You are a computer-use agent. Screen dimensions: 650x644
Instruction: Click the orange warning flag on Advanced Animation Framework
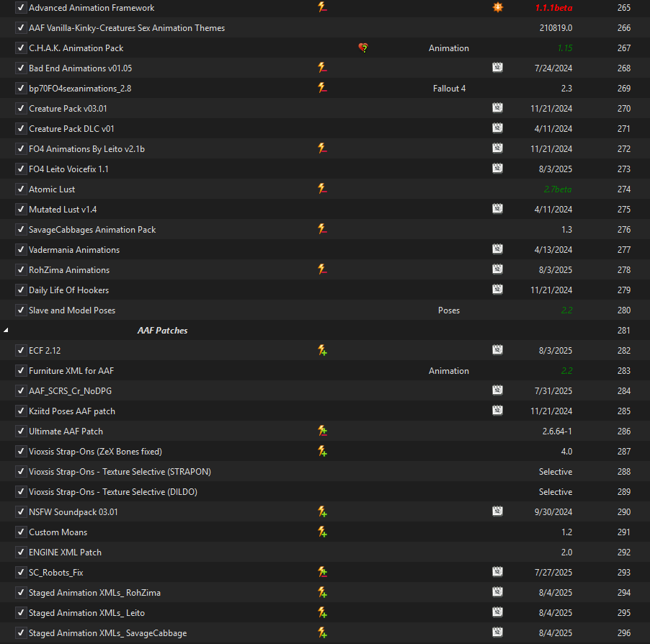pyautogui.click(x=497, y=7)
